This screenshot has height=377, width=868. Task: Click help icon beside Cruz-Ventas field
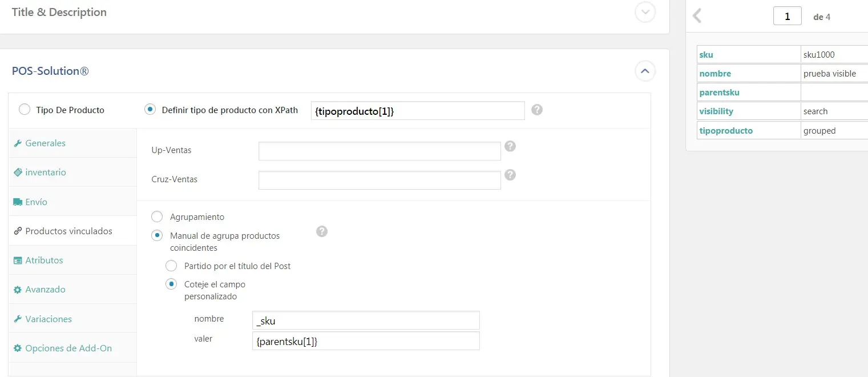510,175
